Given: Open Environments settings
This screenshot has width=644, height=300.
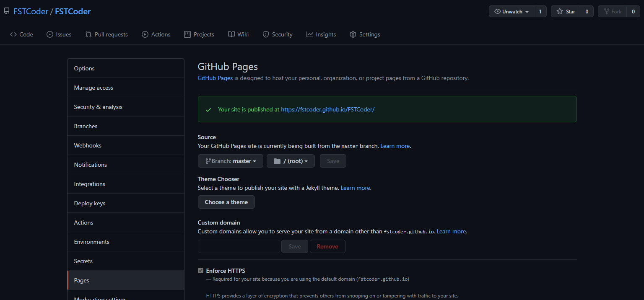Looking at the screenshot, I should click(126, 242).
